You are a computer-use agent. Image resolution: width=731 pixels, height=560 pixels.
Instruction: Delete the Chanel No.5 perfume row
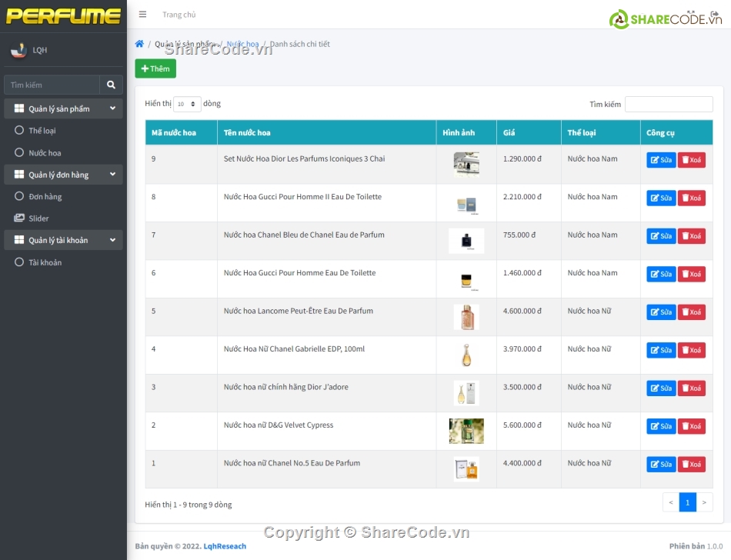click(691, 465)
